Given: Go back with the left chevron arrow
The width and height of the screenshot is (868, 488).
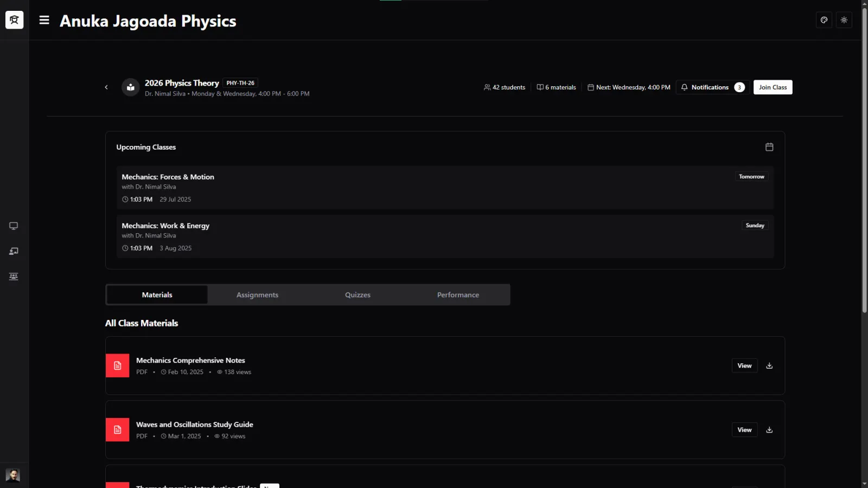Looking at the screenshot, I should coord(106,87).
